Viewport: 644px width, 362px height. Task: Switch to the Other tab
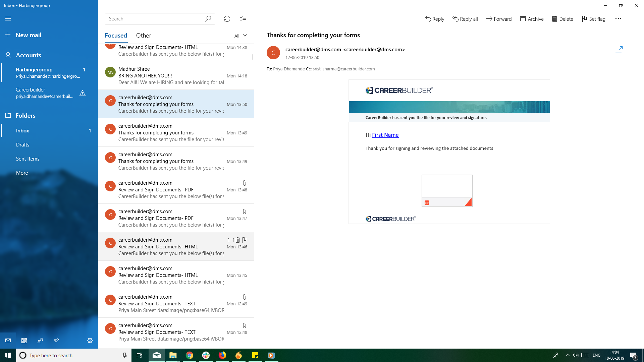point(144,36)
